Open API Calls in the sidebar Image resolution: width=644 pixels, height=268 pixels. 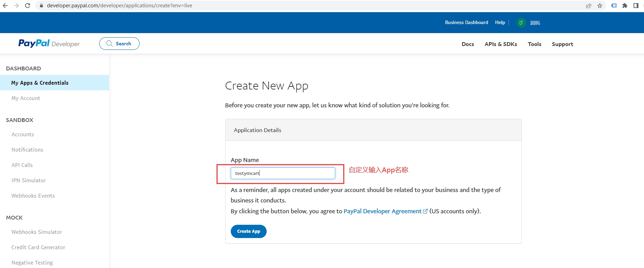click(22, 165)
